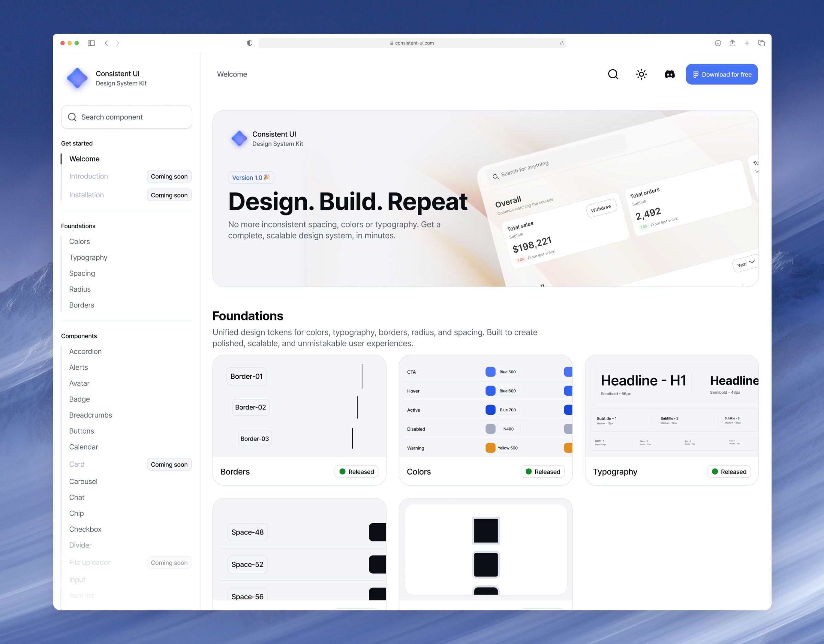The width and height of the screenshot is (824, 644).
Task: Toggle the browser sidebar panel icon
Action: (x=91, y=43)
